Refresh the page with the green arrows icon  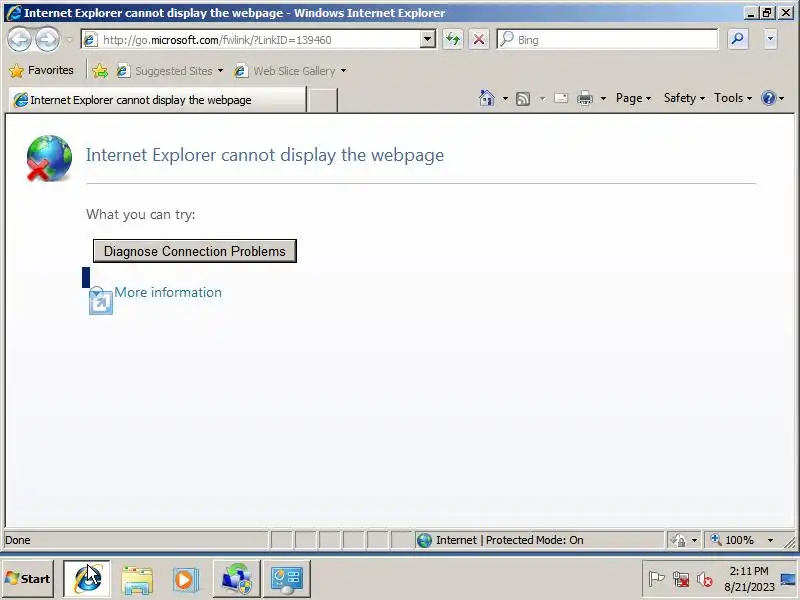click(x=453, y=40)
